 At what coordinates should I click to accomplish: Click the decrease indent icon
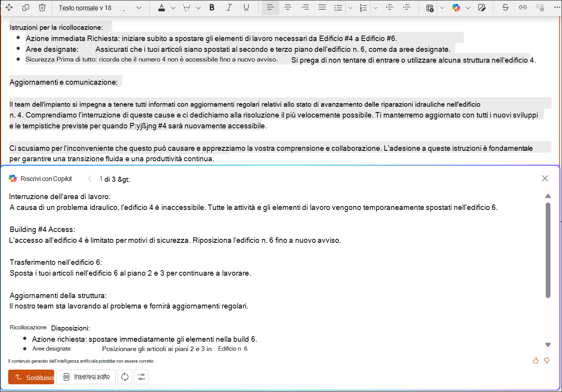(x=407, y=8)
